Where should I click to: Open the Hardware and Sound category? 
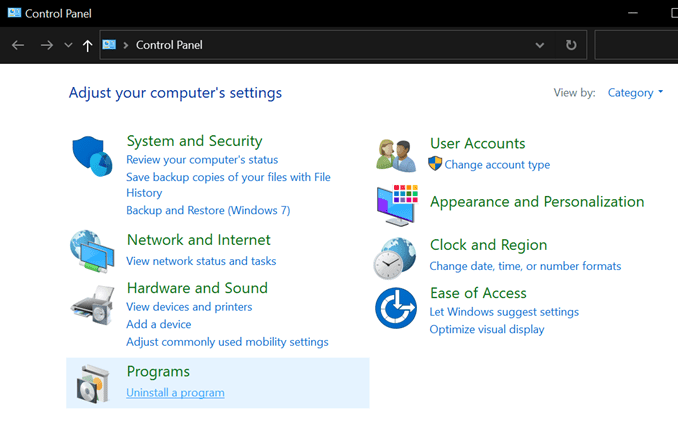(x=197, y=288)
